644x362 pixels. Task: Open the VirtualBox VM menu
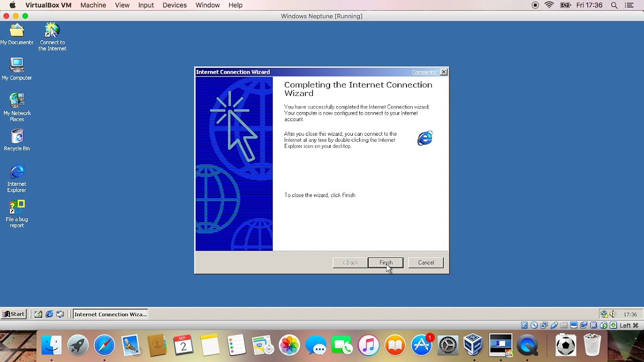pos(48,5)
